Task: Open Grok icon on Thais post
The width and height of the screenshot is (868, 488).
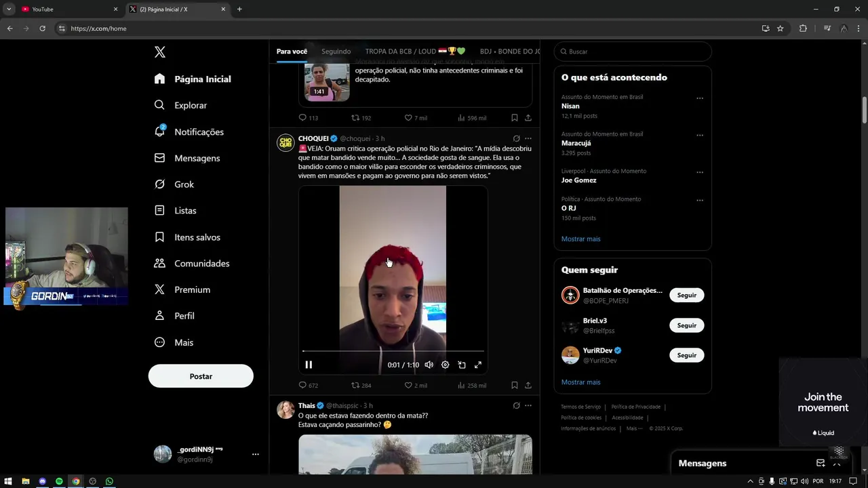Action: click(516, 405)
